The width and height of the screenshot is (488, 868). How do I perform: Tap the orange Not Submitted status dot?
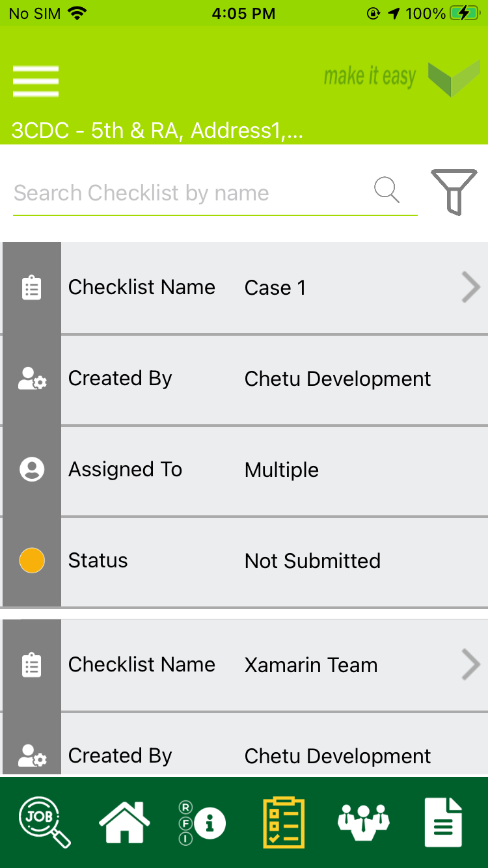[x=32, y=561]
